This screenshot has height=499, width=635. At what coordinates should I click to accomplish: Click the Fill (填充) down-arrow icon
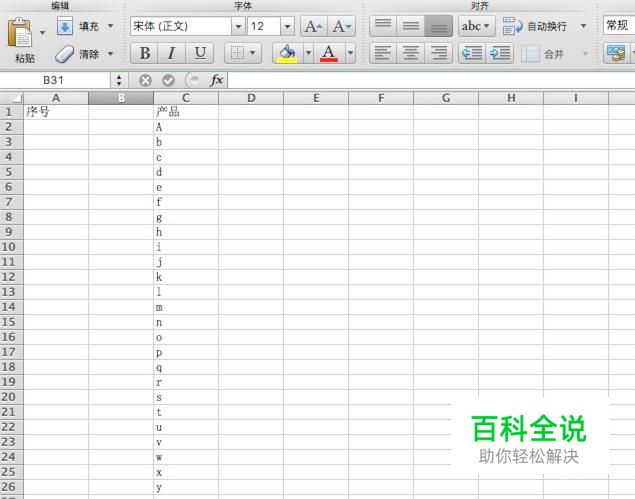(65, 26)
